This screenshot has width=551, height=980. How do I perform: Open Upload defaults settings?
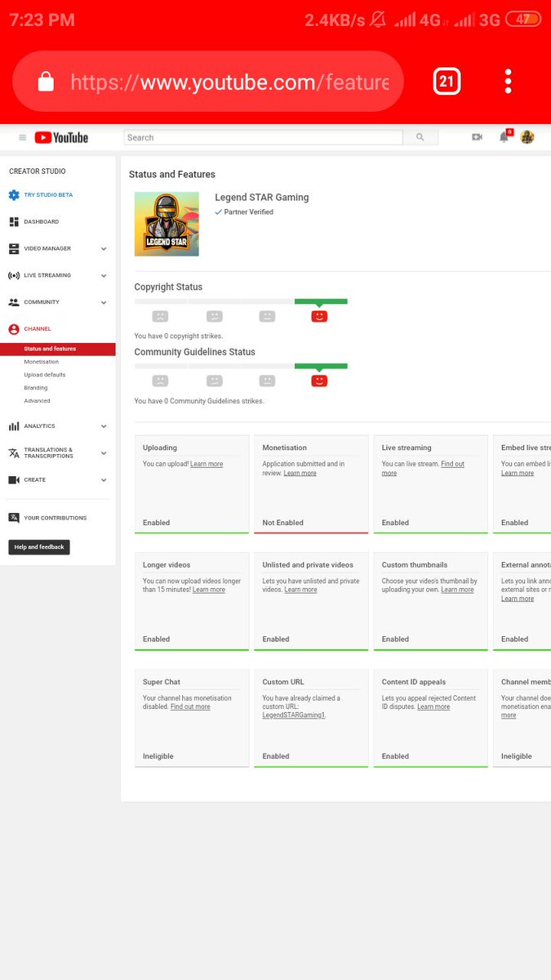45,375
